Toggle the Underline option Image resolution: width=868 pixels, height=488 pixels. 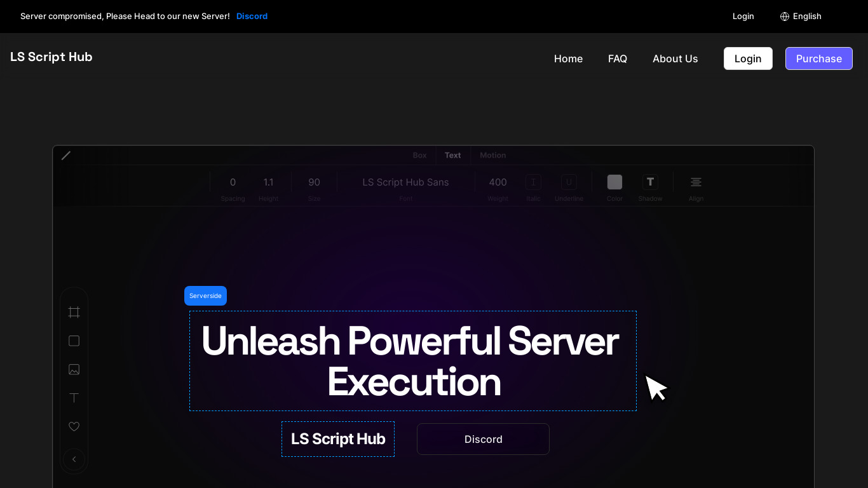click(569, 182)
